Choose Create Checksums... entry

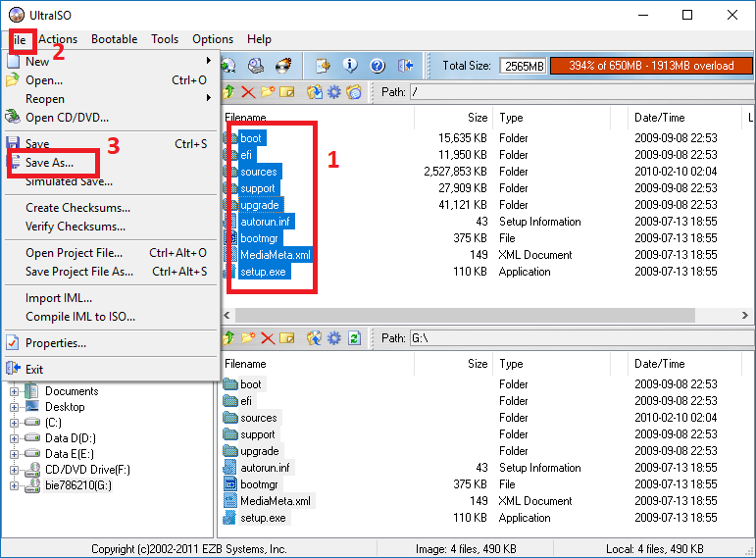[111, 207]
